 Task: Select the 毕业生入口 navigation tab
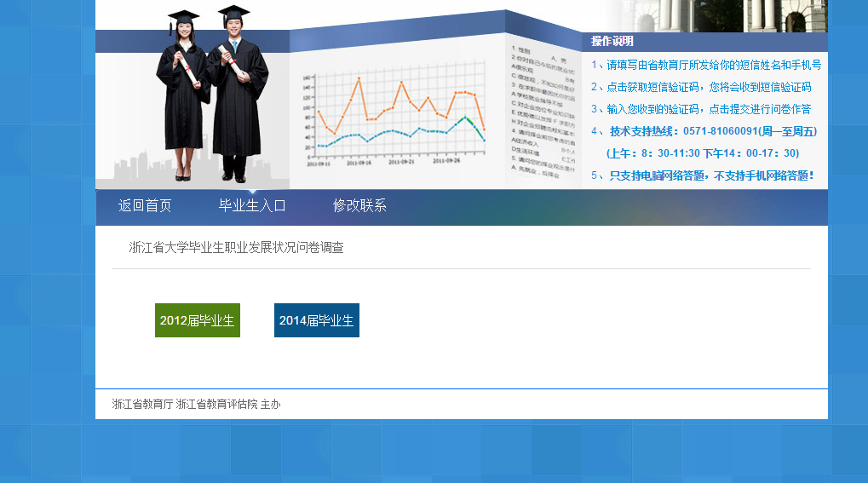[252, 205]
